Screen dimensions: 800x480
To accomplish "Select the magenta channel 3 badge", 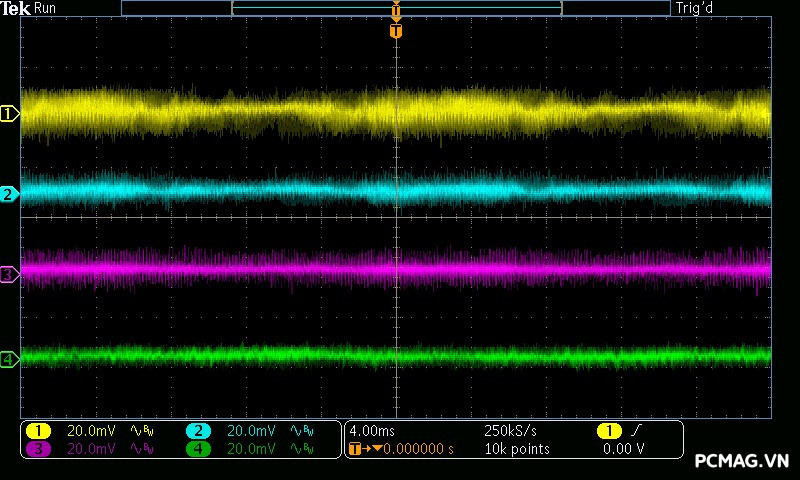I will [x=38, y=449].
